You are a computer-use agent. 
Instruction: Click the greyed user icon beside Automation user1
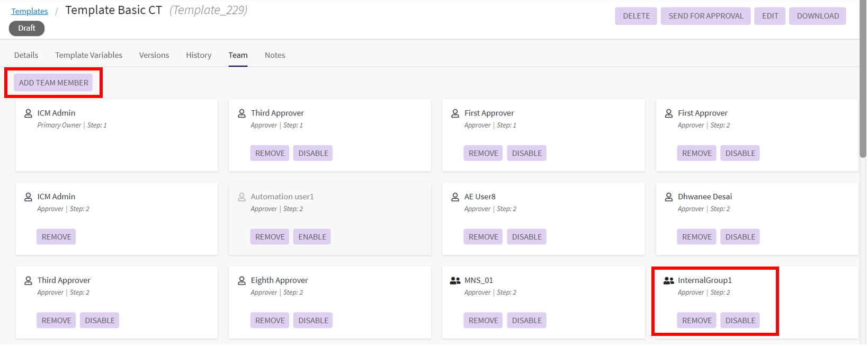coord(241,197)
